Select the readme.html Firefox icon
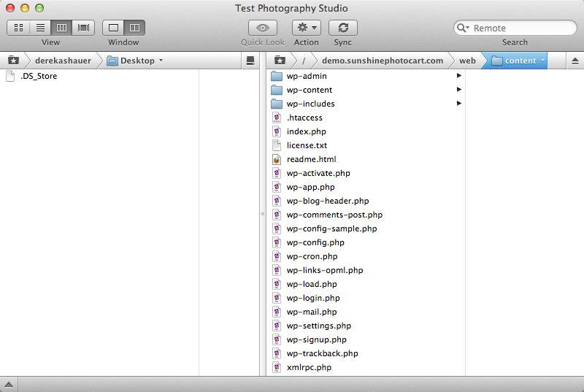Image resolution: width=584 pixels, height=392 pixels. click(277, 159)
